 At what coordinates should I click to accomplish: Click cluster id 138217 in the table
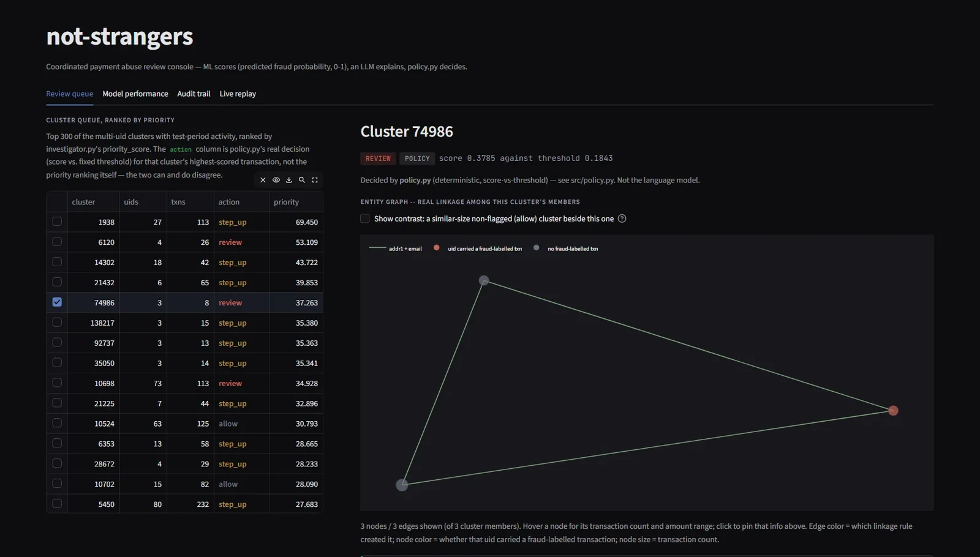pos(102,323)
